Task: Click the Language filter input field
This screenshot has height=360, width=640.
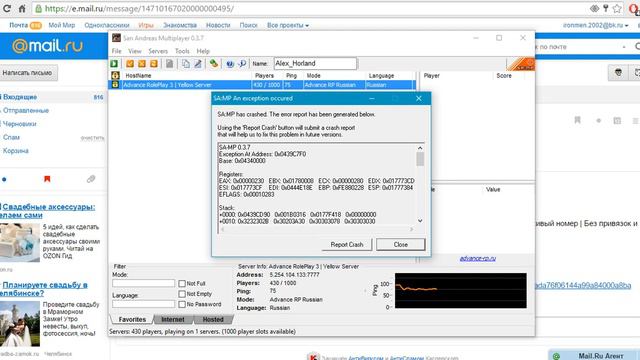Action: [144, 304]
